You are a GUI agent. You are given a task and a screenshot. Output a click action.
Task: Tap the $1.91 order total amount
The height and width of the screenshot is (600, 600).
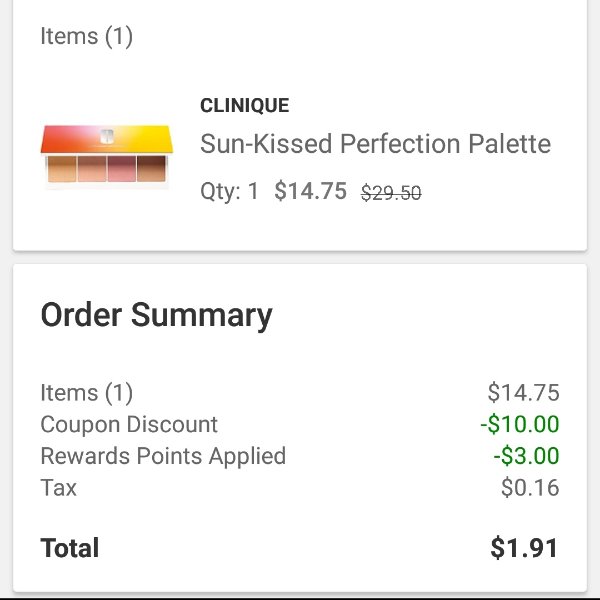coord(524,548)
